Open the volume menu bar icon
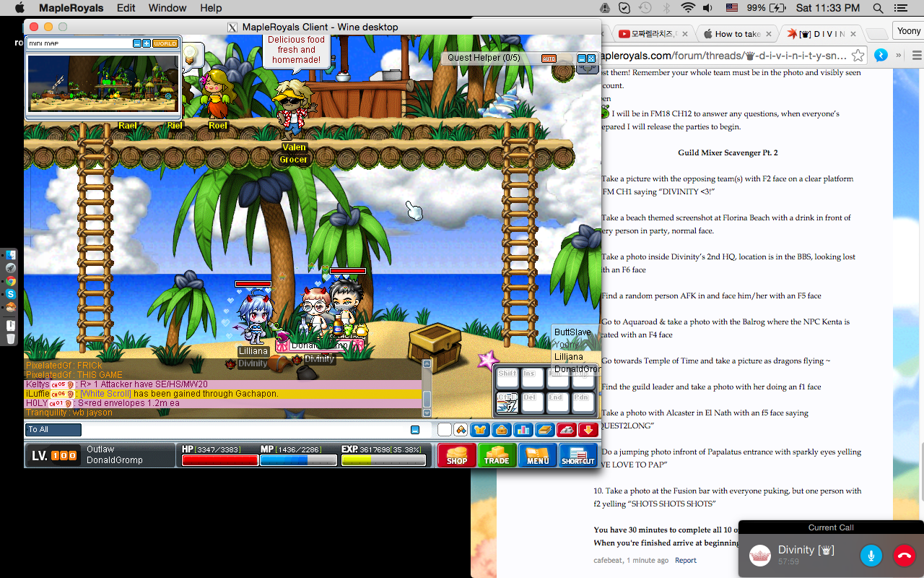This screenshot has width=924, height=578. click(x=707, y=8)
